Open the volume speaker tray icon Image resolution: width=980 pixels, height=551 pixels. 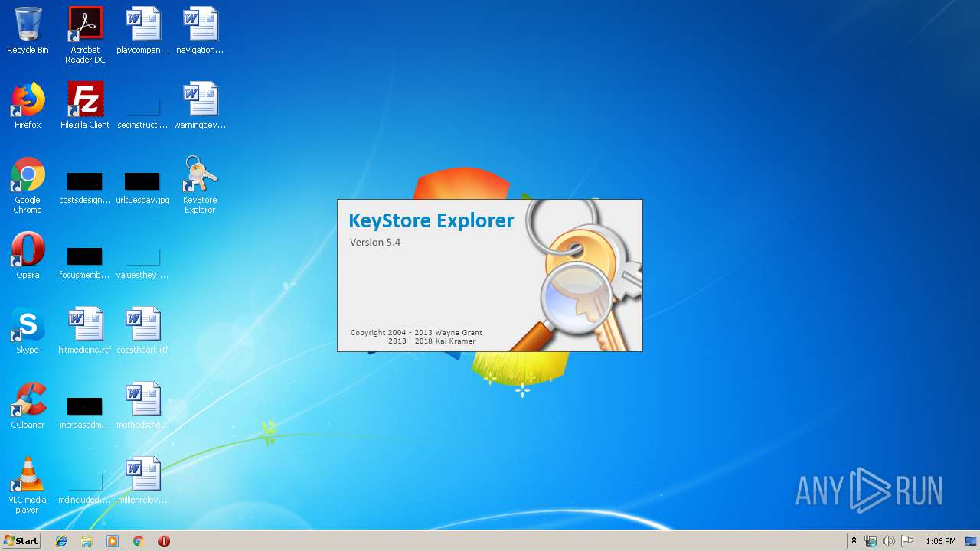(x=889, y=541)
